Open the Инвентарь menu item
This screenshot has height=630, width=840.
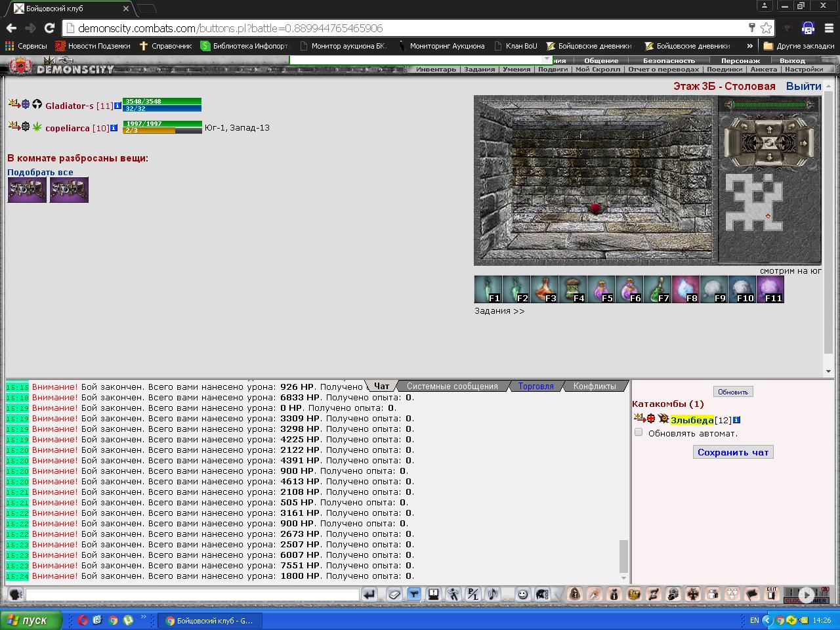click(x=436, y=69)
